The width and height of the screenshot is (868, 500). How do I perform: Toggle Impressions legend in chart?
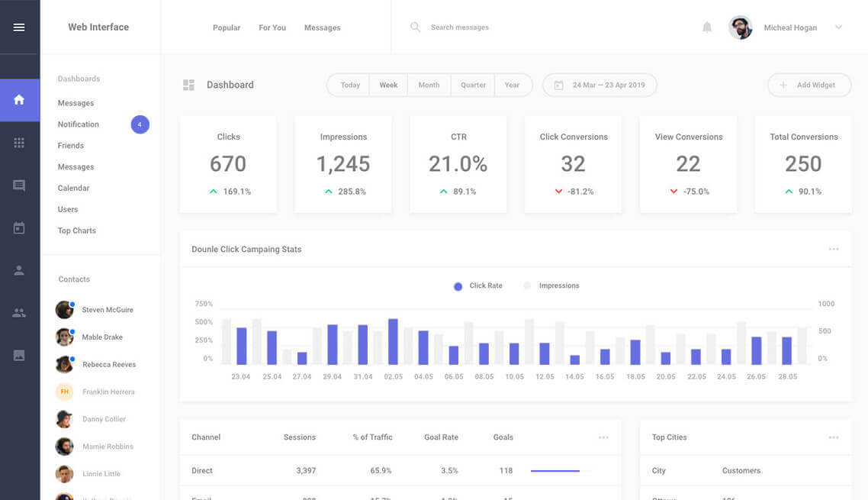pos(551,286)
